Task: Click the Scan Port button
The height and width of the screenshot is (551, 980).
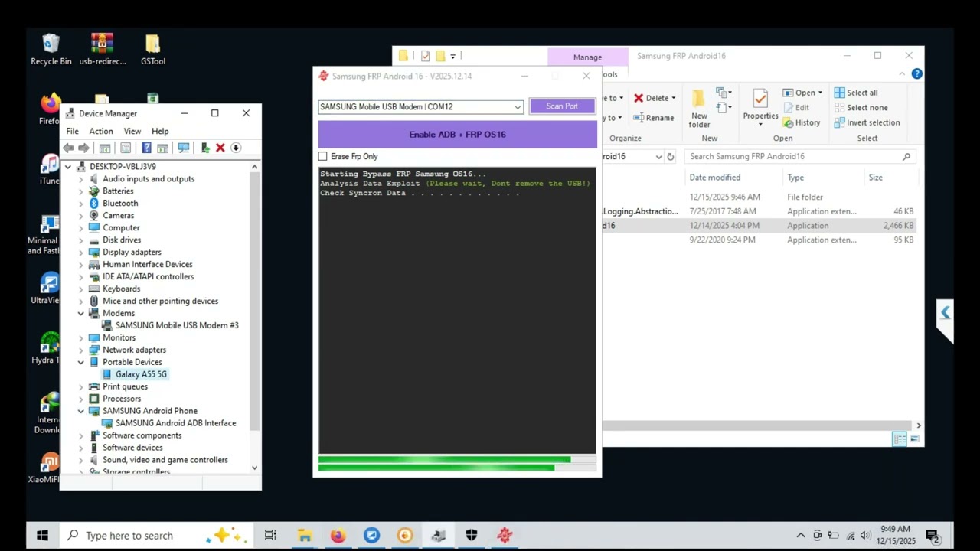Action: (x=562, y=106)
